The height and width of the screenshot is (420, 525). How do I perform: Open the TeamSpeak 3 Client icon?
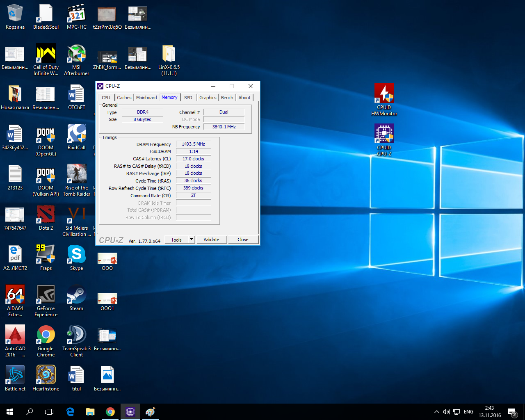click(x=76, y=336)
